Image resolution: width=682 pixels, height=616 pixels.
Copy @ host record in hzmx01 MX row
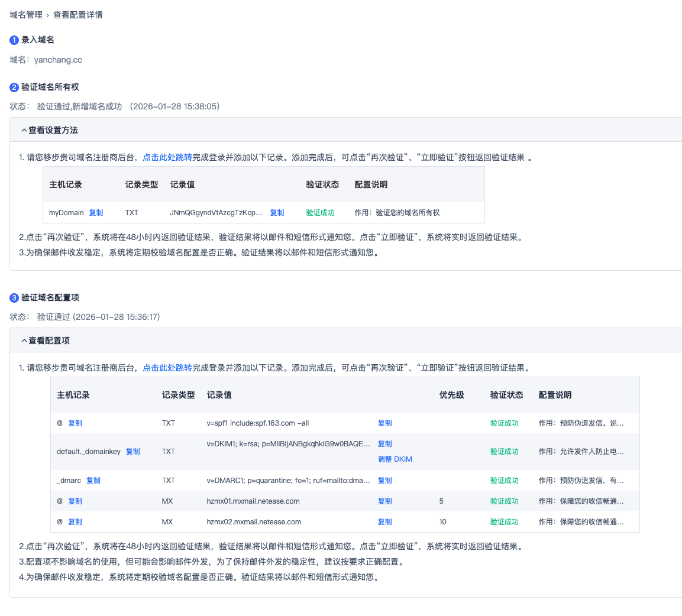pos(75,501)
